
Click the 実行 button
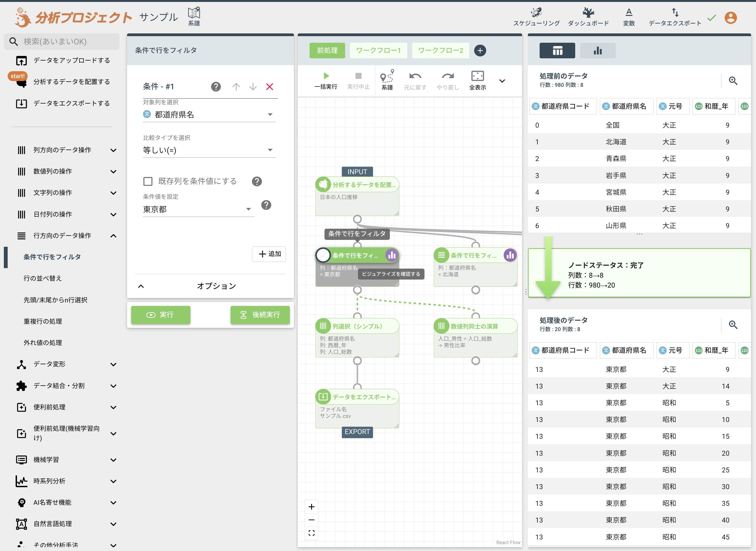[161, 315]
